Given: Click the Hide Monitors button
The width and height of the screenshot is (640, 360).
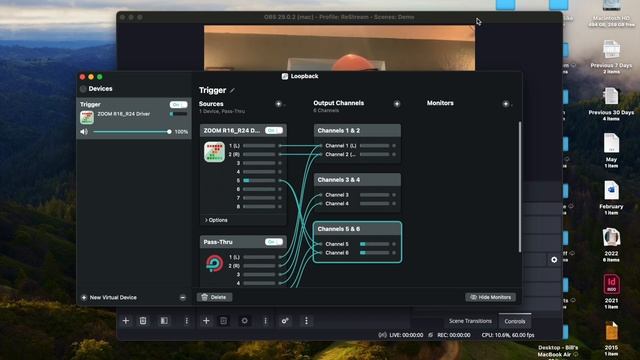Looking at the screenshot, I should 490,297.
